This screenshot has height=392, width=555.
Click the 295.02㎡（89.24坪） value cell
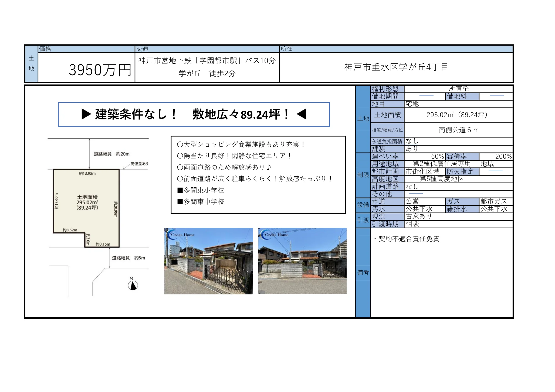point(458,115)
